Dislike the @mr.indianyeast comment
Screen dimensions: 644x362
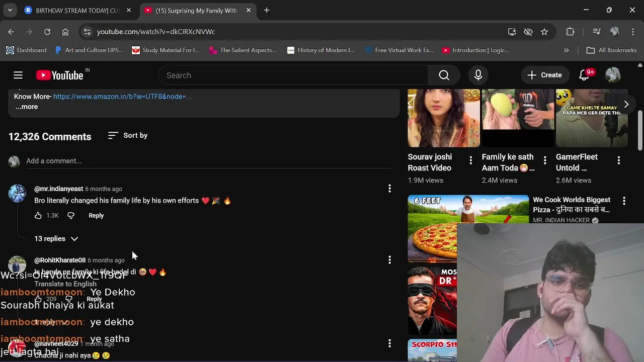71,215
